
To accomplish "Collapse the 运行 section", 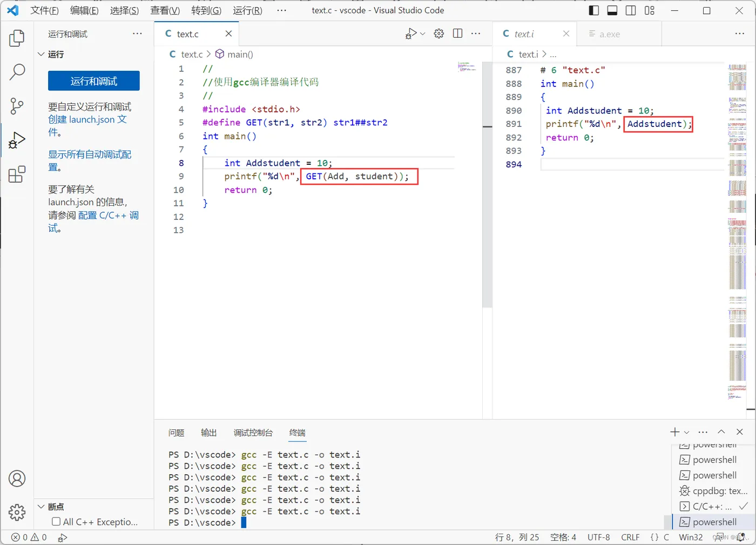I will point(41,55).
